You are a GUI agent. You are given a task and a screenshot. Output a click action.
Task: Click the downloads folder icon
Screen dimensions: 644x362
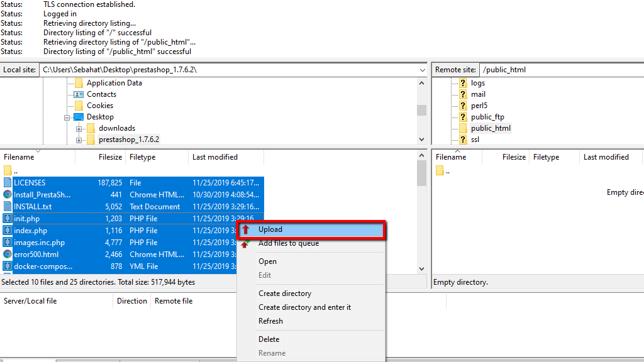click(91, 128)
